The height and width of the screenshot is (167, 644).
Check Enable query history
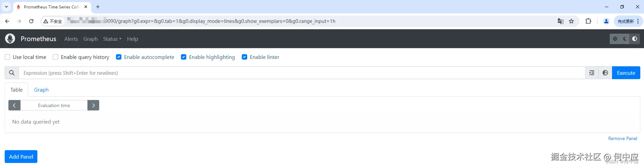pyautogui.click(x=55, y=57)
